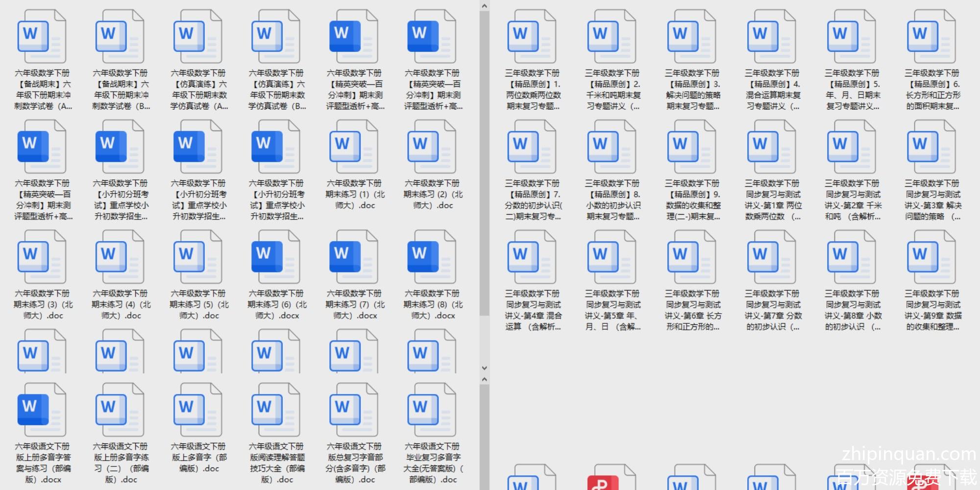
Task: Click the red PDF file icon at bottom
Action: point(612,478)
